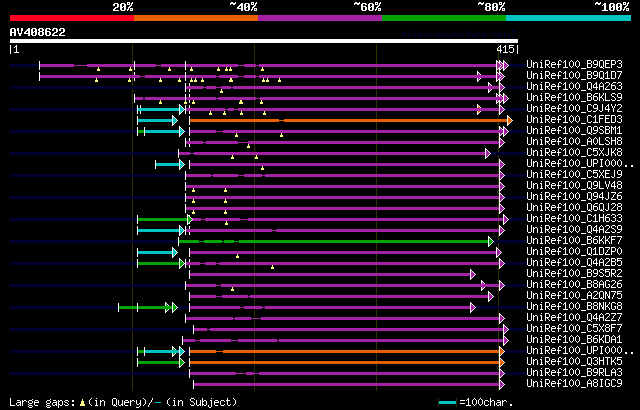640x410 pixels.
Task: Open the UniRef100_Q3HTK5 label
Action: point(574,362)
